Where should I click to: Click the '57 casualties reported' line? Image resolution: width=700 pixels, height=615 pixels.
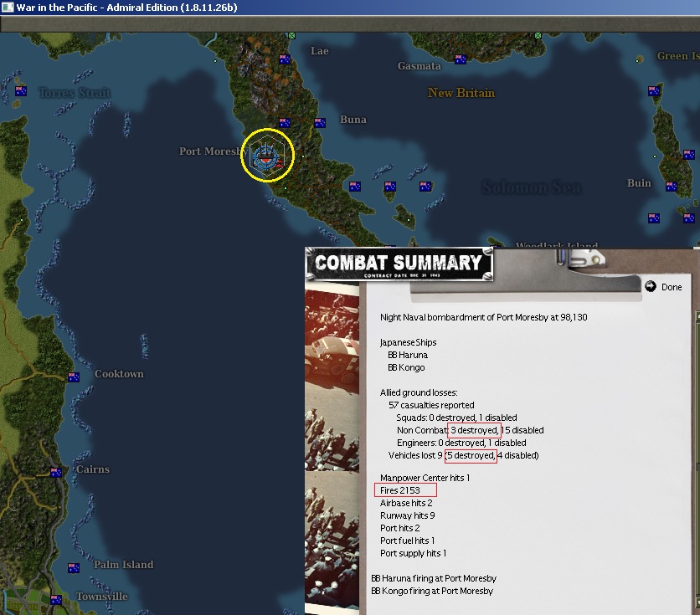tap(431, 405)
